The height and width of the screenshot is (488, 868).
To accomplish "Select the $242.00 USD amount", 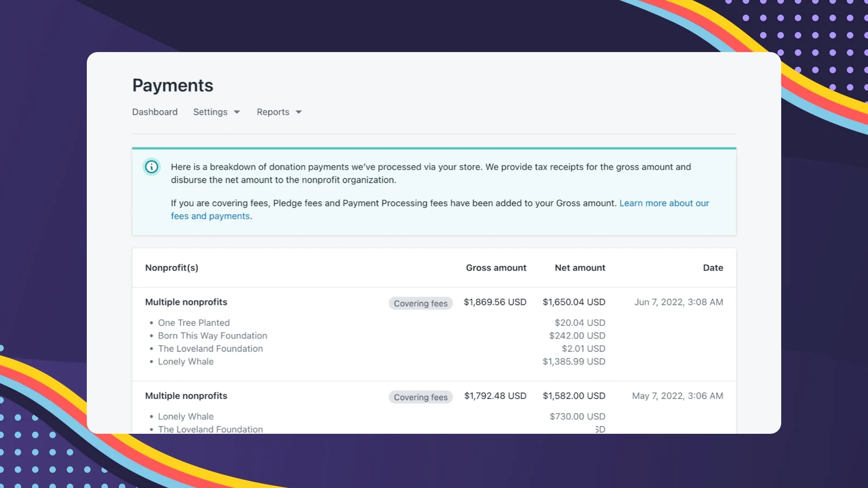I will (577, 336).
